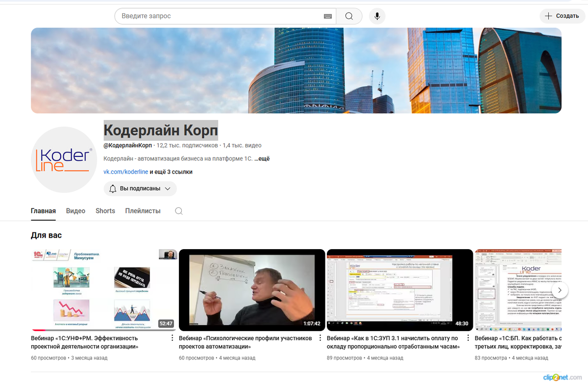This screenshot has height=382, width=588.
Task: Expand the Вы подписаны subscription dropdown
Action: [x=140, y=189]
